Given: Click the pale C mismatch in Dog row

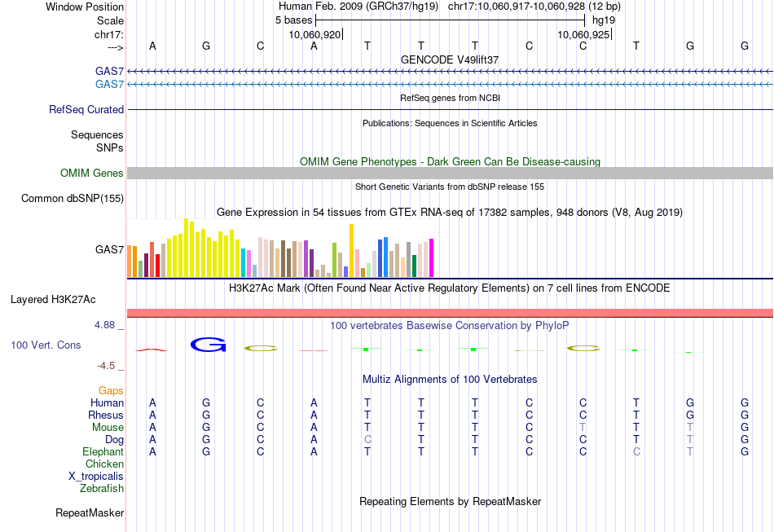Looking at the screenshot, I should tap(367, 439).
